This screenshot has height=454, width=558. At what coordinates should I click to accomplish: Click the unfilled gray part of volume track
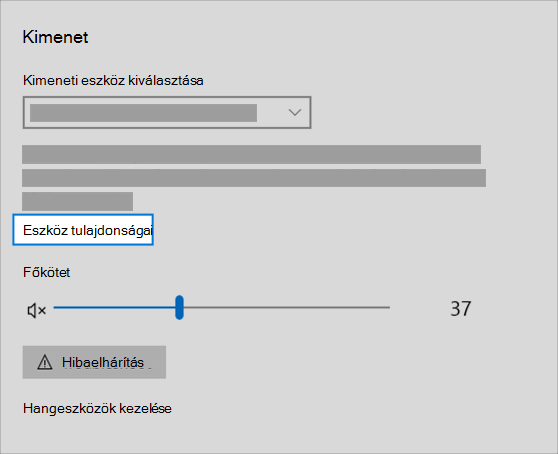tap(287, 307)
